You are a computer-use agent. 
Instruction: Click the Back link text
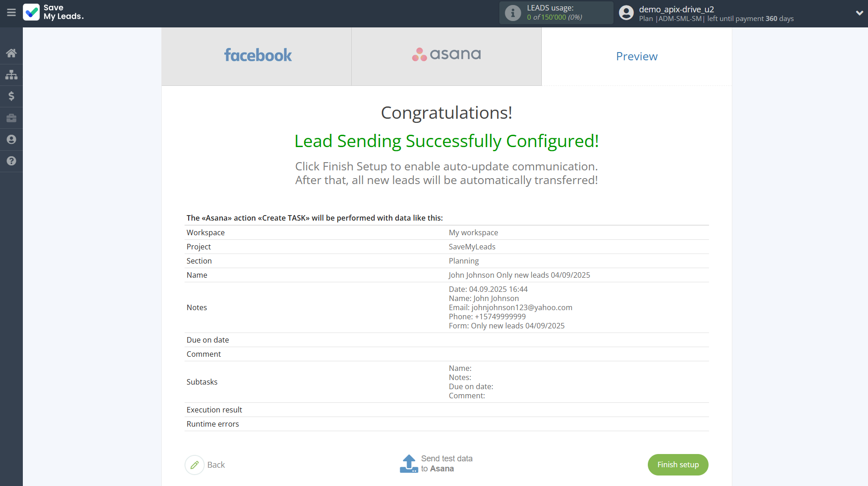click(x=216, y=465)
